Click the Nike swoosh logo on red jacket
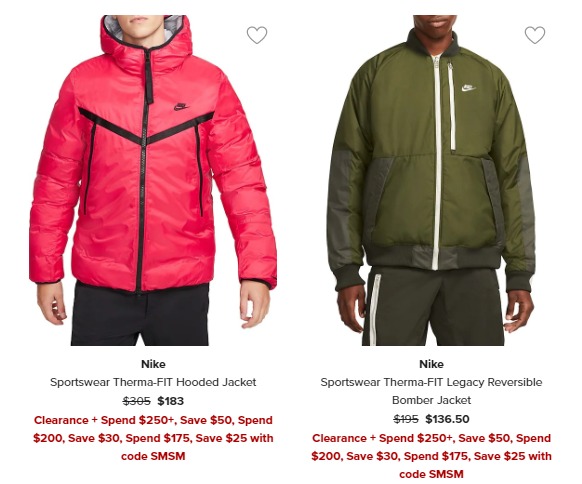Screen dimensions: 582x484 (x=181, y=107)
